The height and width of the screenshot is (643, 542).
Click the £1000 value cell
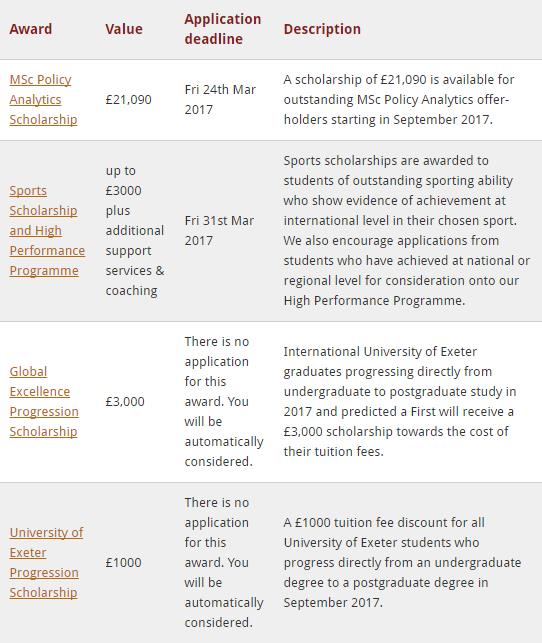tap(123, 563)
